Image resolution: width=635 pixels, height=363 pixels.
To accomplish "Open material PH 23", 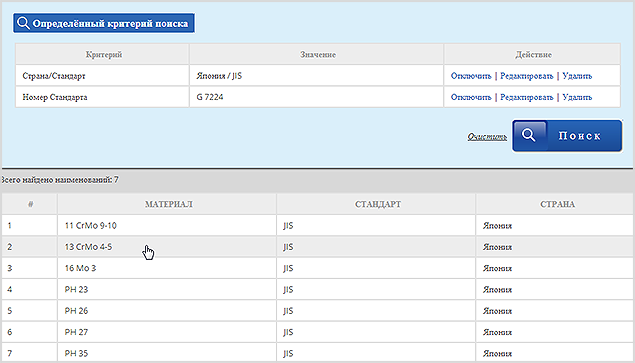I will coord(76,289).
